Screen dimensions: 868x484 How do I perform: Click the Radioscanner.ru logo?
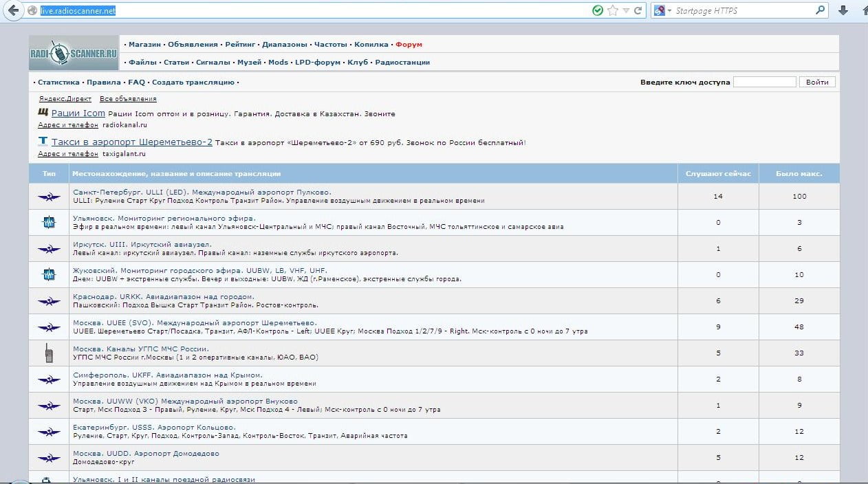74,53
